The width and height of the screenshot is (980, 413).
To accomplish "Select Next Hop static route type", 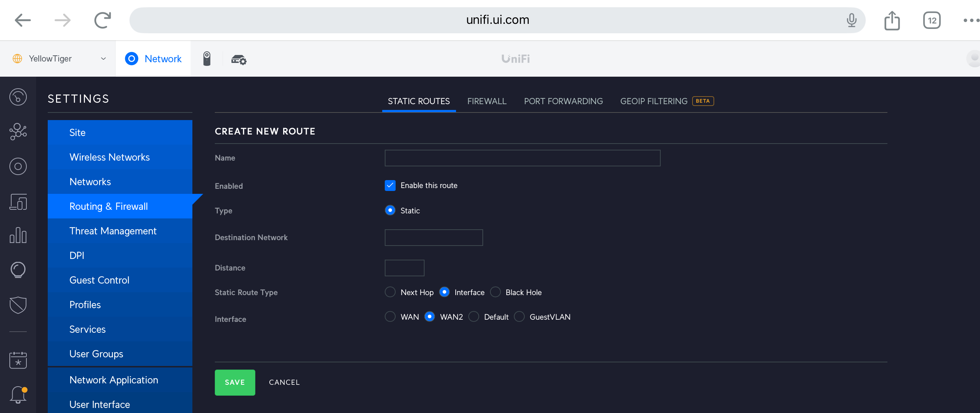I will tap(390, 292).
